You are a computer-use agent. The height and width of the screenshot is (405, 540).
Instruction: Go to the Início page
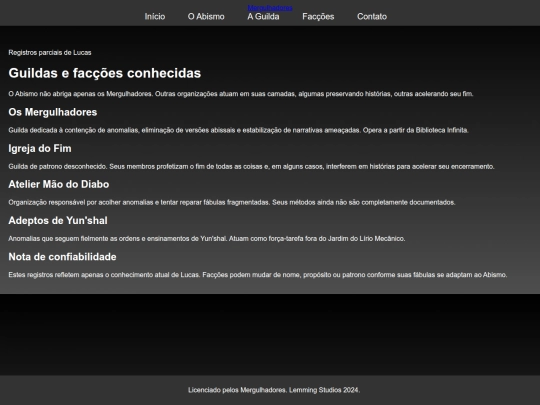point(155,17)
